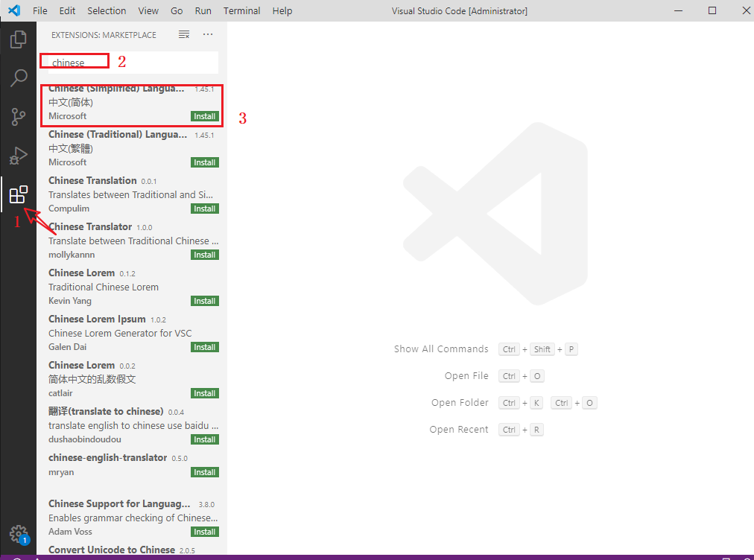This screenshot has width=754, height=560.
Task: Open the Selection menu
Action: coord(107,10)
